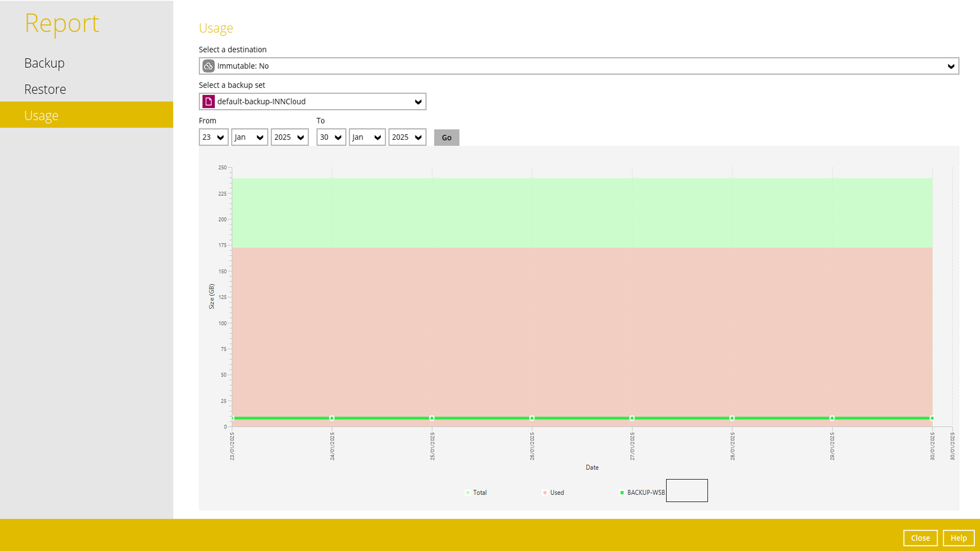Click the green Total legend marker
Image resolution: width=980 pixels, height=551 pixels.
(468, 493)
